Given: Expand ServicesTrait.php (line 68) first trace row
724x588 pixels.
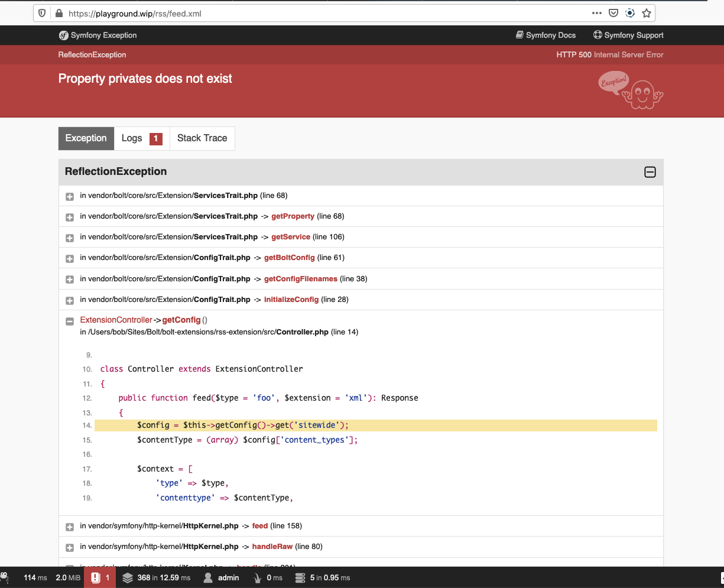Looking at the screenshot, I should pyautogui.click(x=70, y=196).
